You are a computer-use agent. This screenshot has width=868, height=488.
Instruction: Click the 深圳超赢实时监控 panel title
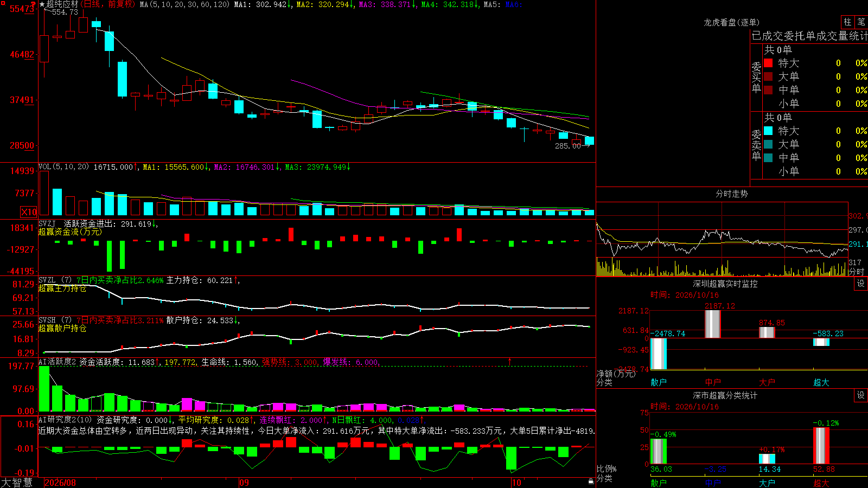pyautogui.click(x=725, y=284)
